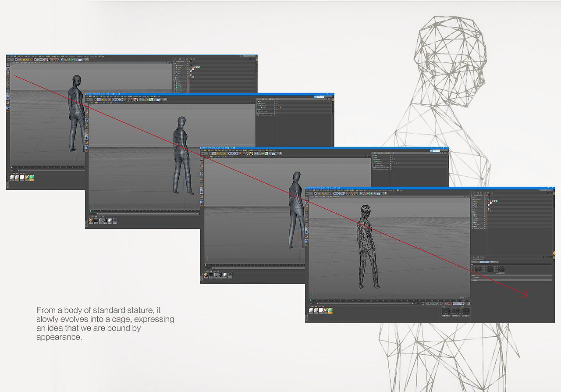Switch to Points mode in front window's left palette

pyautogui.click(x=307, y=213)
